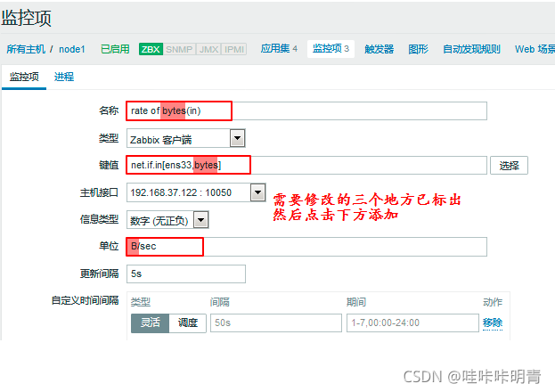Open the 信息类型 dropdown
This screenshot has height=392, width=555.
167,220
